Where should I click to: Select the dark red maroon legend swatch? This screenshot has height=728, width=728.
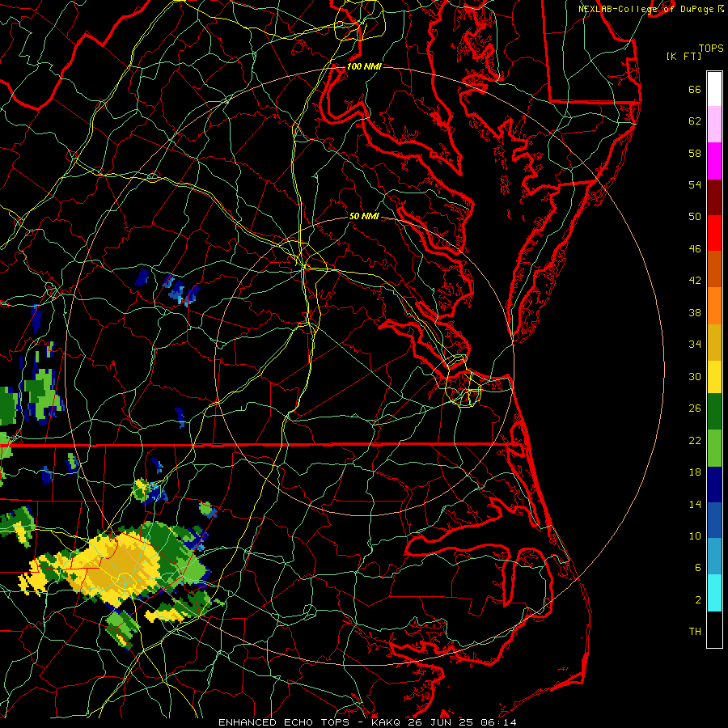[x=714, y=197]
